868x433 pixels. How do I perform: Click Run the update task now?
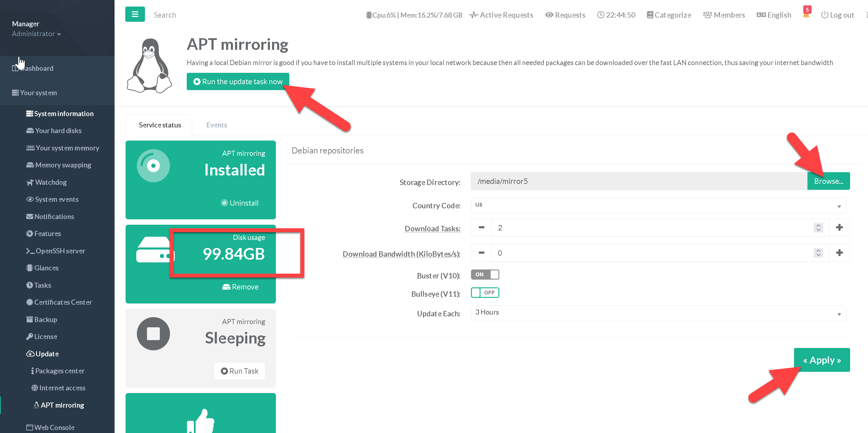point(237,81)
